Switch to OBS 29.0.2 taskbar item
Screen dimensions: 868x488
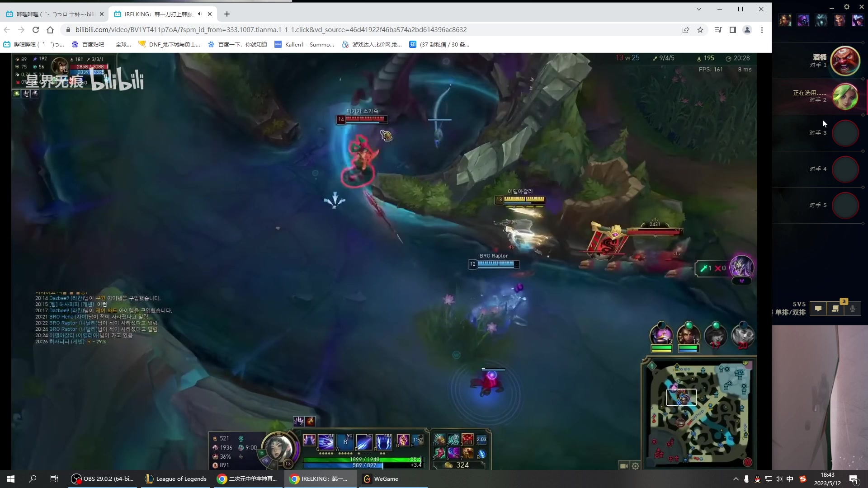click(103, 479)
